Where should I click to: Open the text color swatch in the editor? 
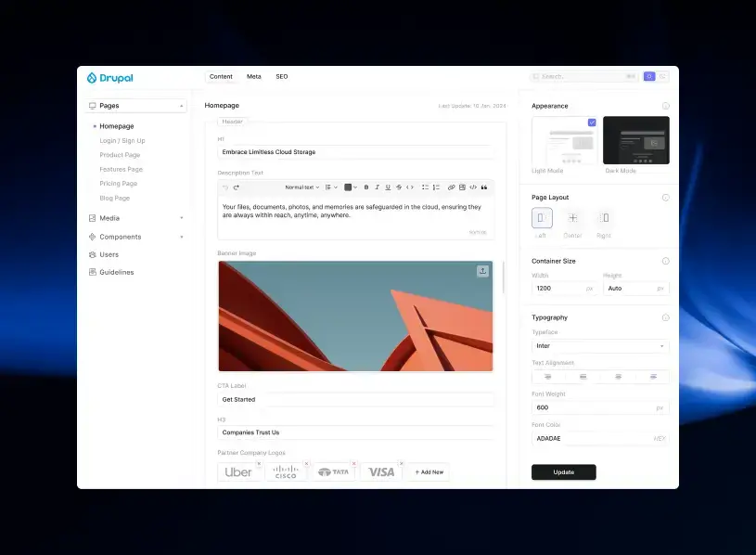click(349, 187)
